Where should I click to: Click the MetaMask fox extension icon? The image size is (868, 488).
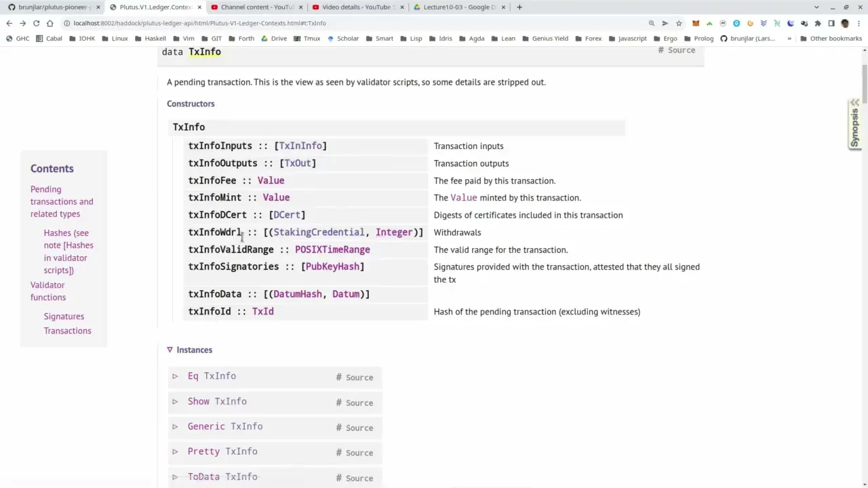click(695, 23)
